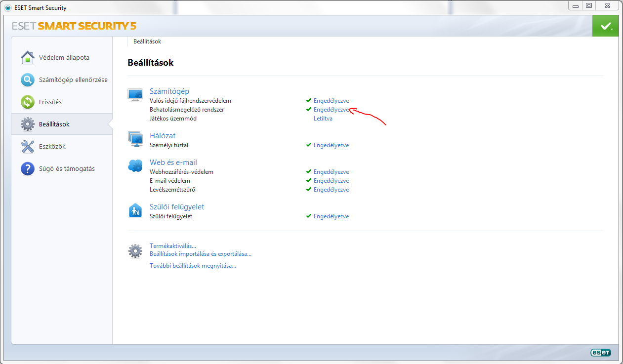Click the Számítógép monitor icon
The height and width of the screenshot is (364, 623).
click(135, 95)
